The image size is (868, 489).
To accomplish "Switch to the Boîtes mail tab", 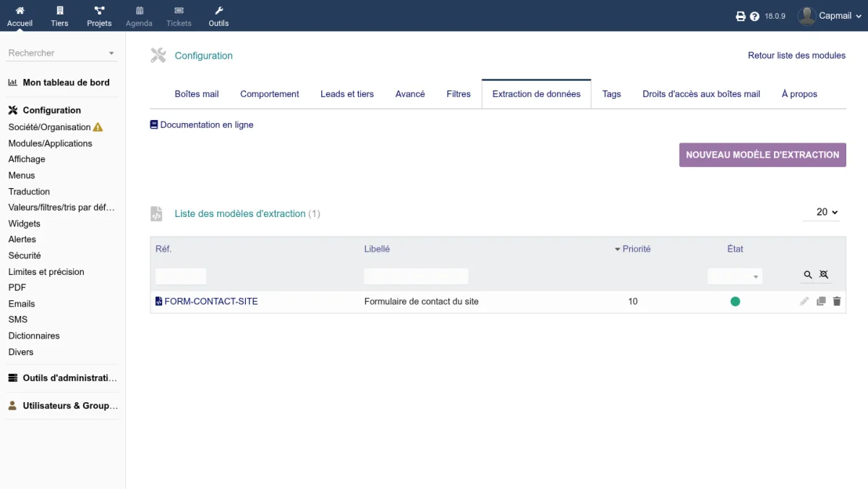I will [197, 94].
